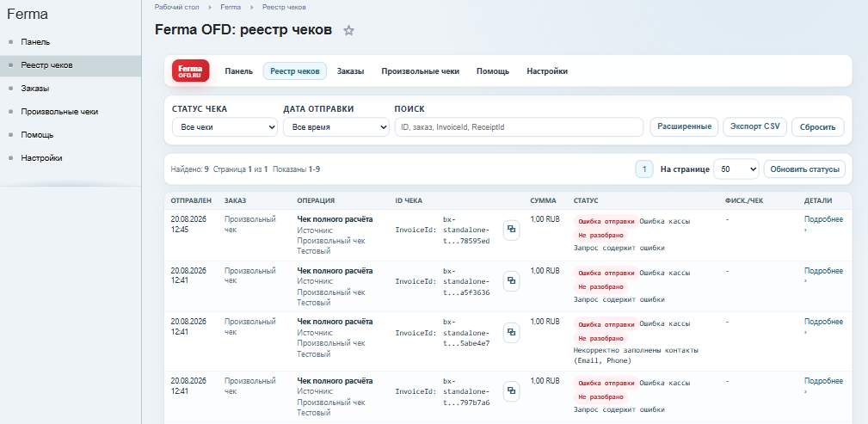Click the Ferma OFD.RU logo
The image size is (868, 424).
pyautogui.click(x=190, y=71)
